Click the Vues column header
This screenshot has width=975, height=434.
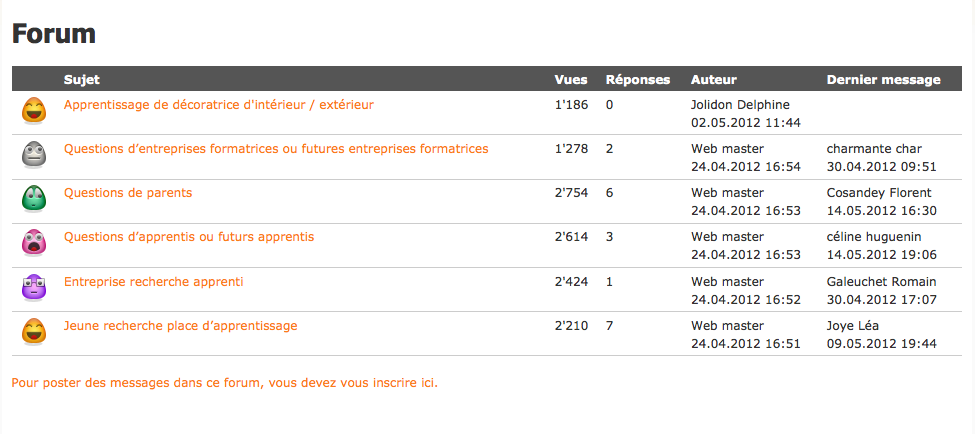[x=571, y=80]
